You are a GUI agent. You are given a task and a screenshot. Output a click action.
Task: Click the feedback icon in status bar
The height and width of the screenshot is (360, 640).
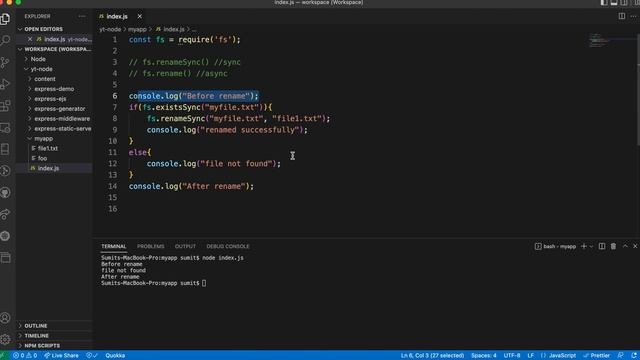point(620,356)
